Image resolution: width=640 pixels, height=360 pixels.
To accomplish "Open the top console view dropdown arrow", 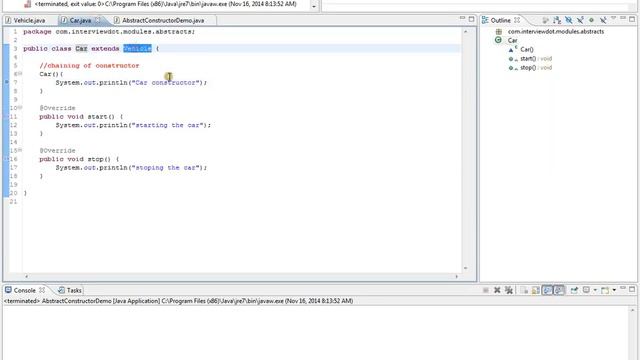I will [313, 6].
